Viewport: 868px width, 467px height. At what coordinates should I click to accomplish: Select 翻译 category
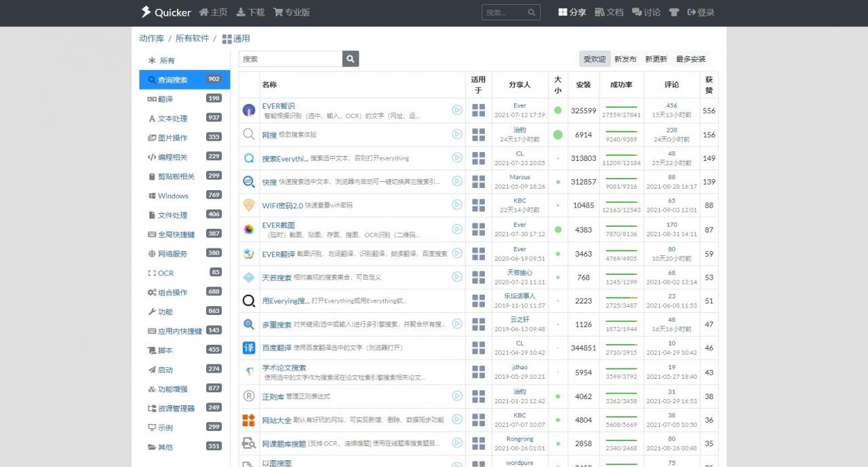click(184, 99)
